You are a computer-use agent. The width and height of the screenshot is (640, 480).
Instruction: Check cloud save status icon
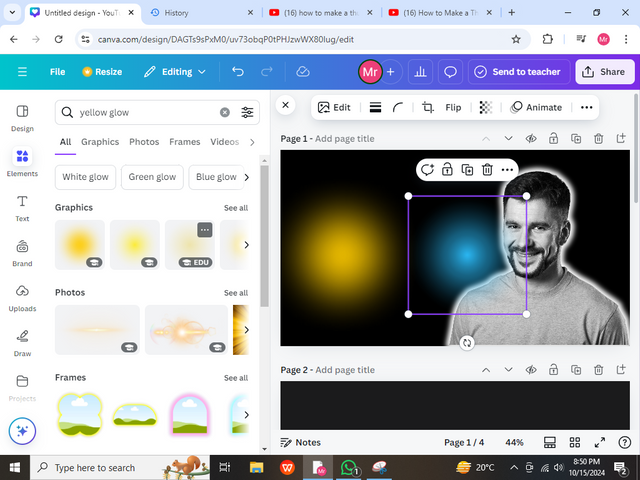[302, 72]
